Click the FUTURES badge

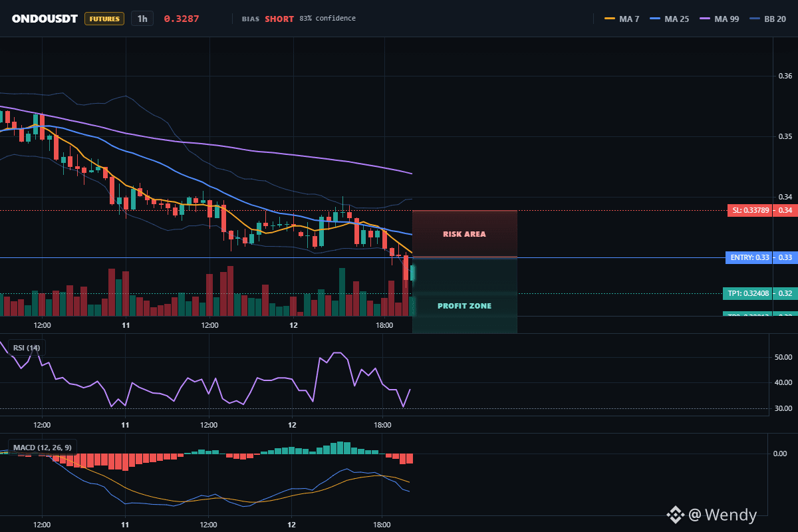click(x=104, y=19)
